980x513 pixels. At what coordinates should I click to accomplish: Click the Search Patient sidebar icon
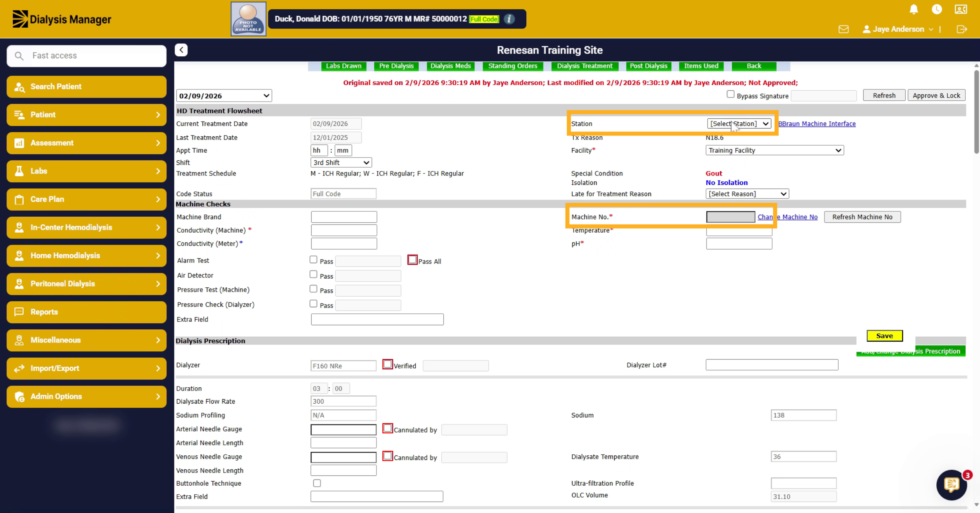pos(19,87)
